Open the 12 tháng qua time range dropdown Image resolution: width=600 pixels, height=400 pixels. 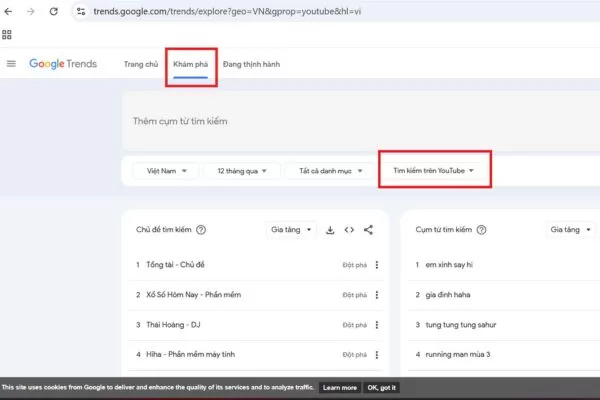(x=242, y=171)
